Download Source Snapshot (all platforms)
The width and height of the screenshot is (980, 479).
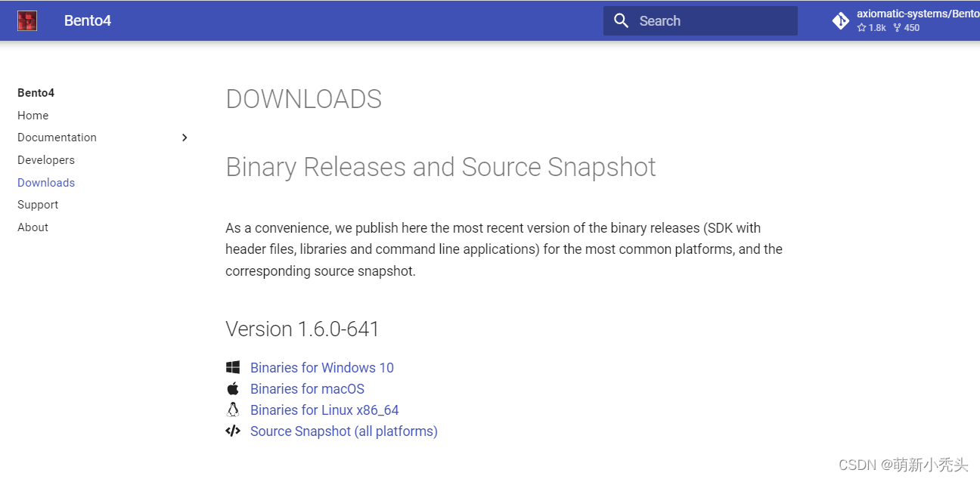point(344,431)
